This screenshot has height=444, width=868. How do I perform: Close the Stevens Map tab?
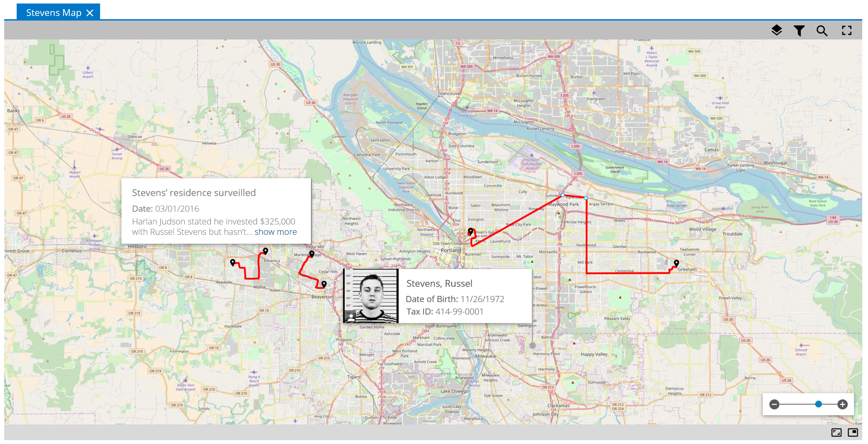coord(90,13)
